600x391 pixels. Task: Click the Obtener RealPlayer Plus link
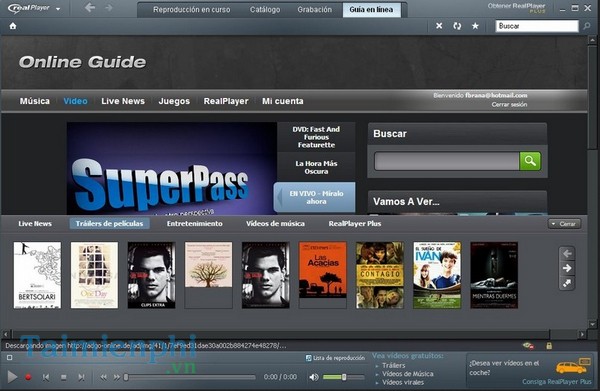[x=516, y=8]
